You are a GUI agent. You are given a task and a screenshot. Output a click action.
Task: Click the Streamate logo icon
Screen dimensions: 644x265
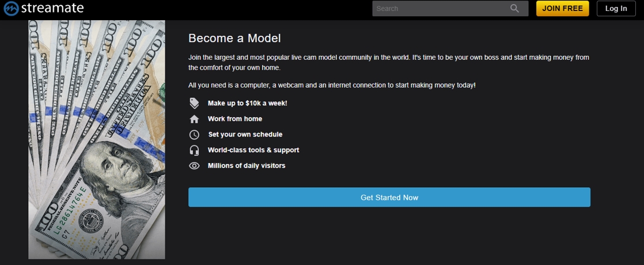click(x=11, y=8)
